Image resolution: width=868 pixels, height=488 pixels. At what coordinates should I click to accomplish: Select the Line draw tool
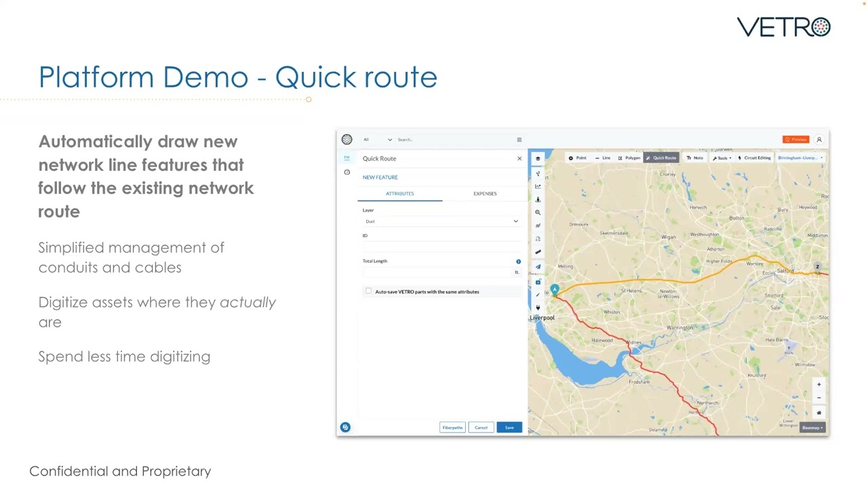(x=602, y=158)
